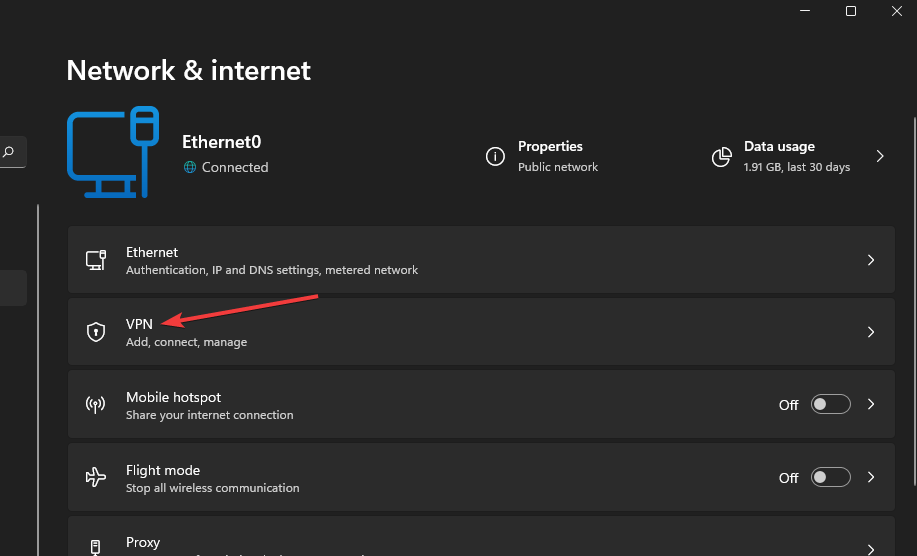The width and height of the screenshot is (917, 556).
Task: Click the vertical scrollbar on right edge
Action: (914, 301)
